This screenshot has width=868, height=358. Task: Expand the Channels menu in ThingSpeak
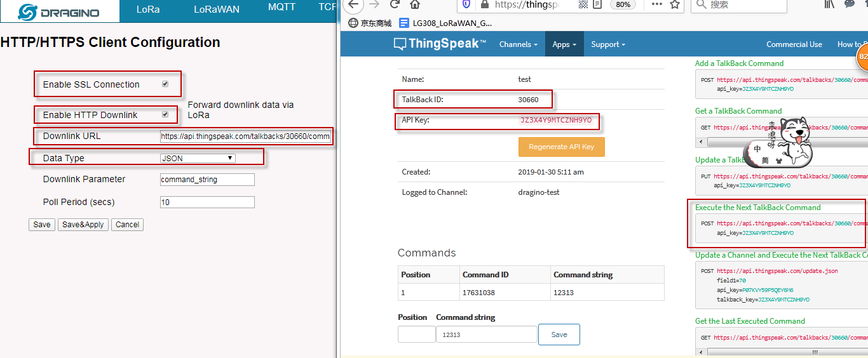[x=518, y=44]
